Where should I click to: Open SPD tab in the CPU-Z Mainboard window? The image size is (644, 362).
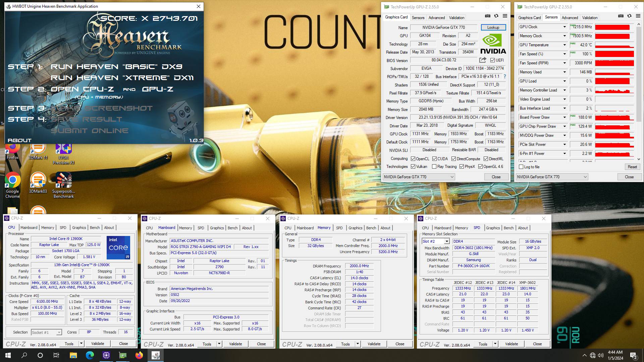click(x=201, y=228)
